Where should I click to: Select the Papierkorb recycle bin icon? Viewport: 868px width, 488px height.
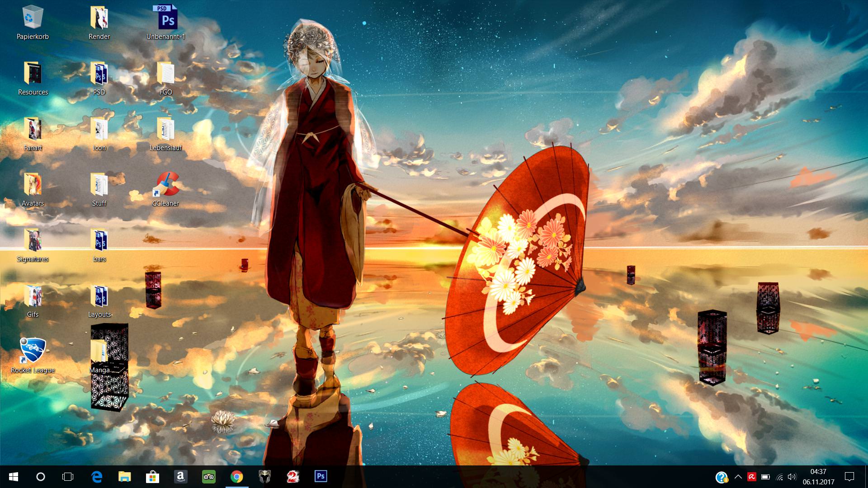coord(33,23)
